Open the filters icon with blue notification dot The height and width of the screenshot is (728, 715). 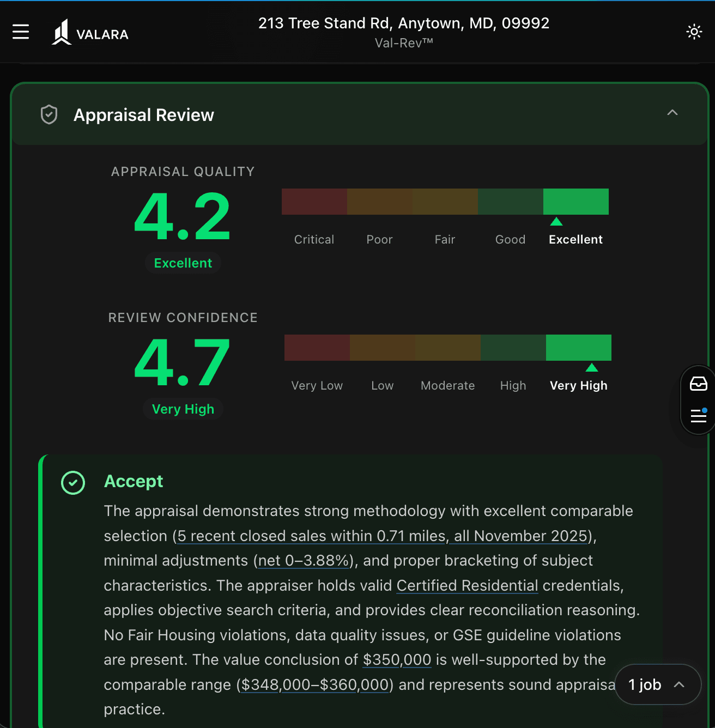click(699, 416)
